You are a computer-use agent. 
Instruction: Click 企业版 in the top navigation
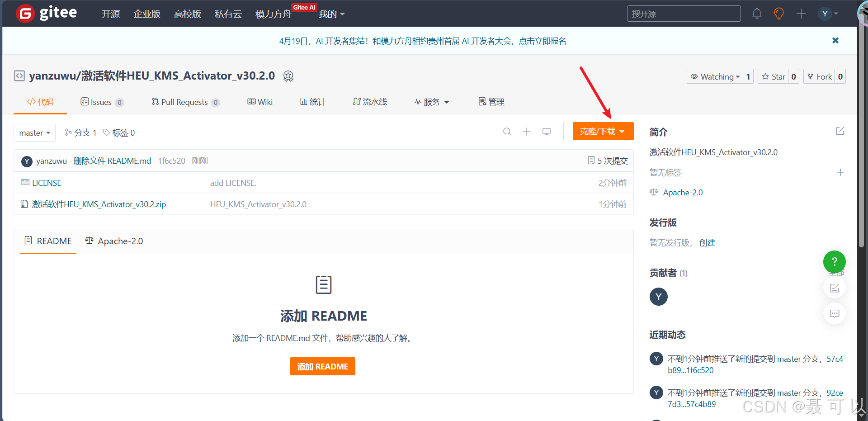[147, 14]
